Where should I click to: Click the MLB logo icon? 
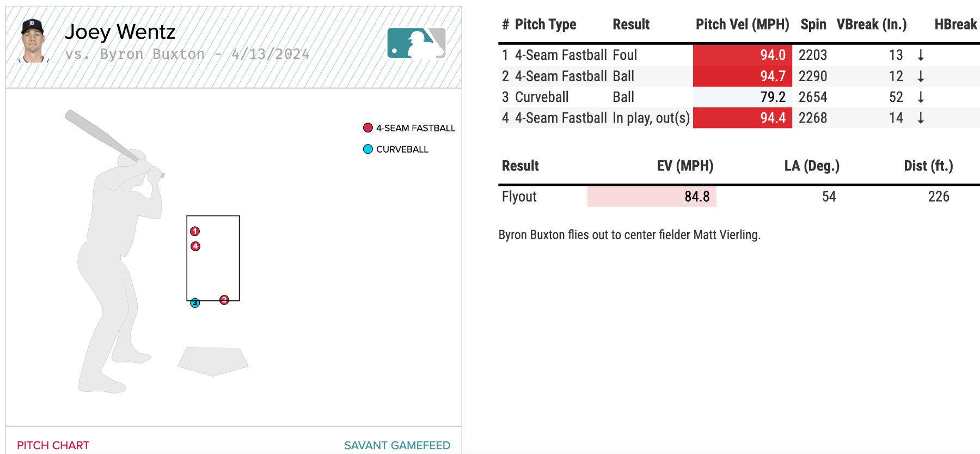[x=416, y=43]
